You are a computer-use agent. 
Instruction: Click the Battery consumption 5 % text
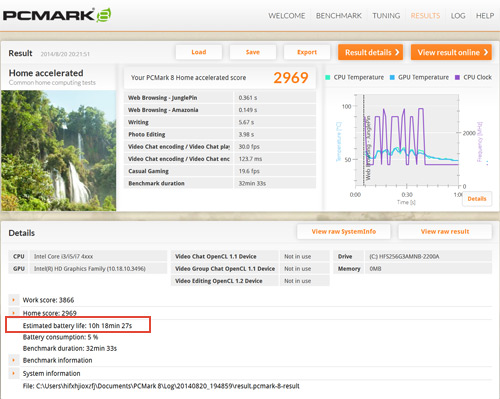coord(60,337)
